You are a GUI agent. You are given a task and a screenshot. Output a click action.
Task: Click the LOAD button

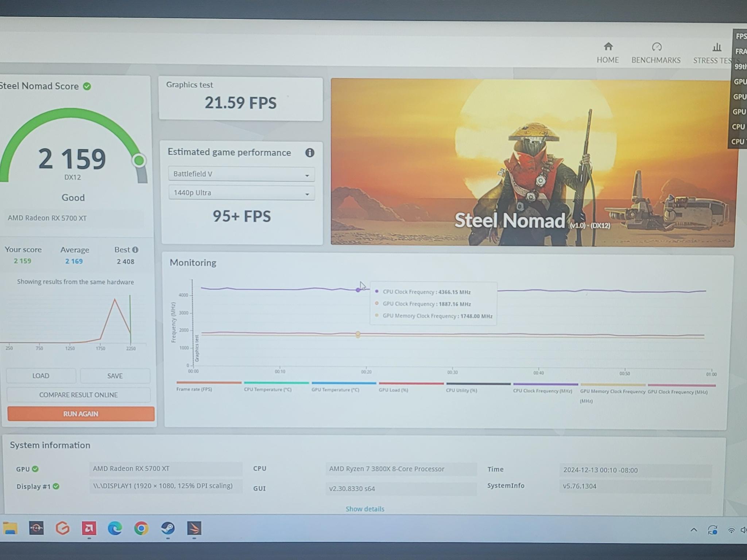[41, 376]
